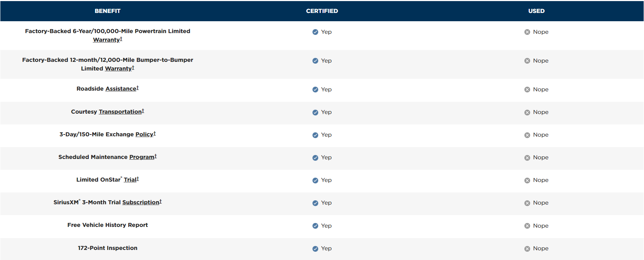This screenshot has height=260, width=644.
Task: Open the Scheduled Maintenance Program link
Action: [142, 157]
